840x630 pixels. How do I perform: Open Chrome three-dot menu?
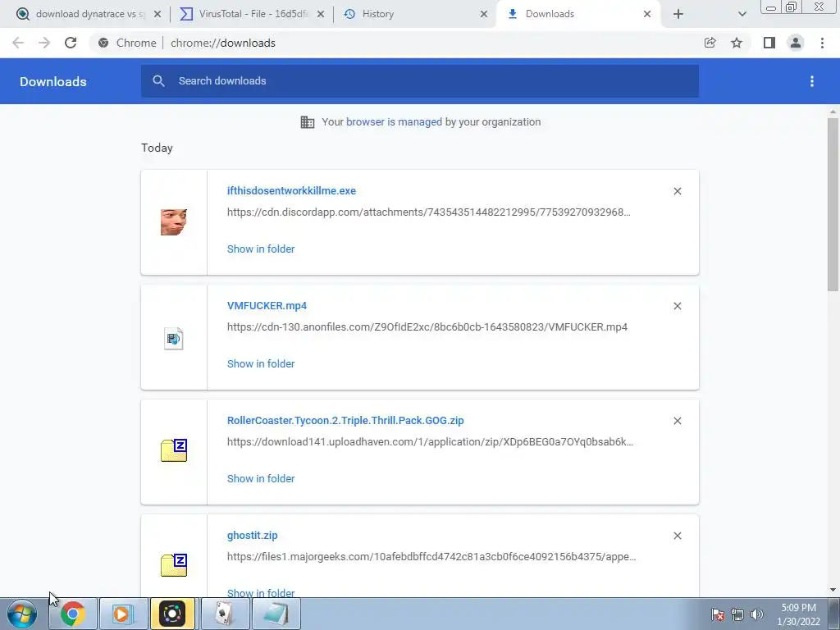pyautogui.click(x=822, y=43)
